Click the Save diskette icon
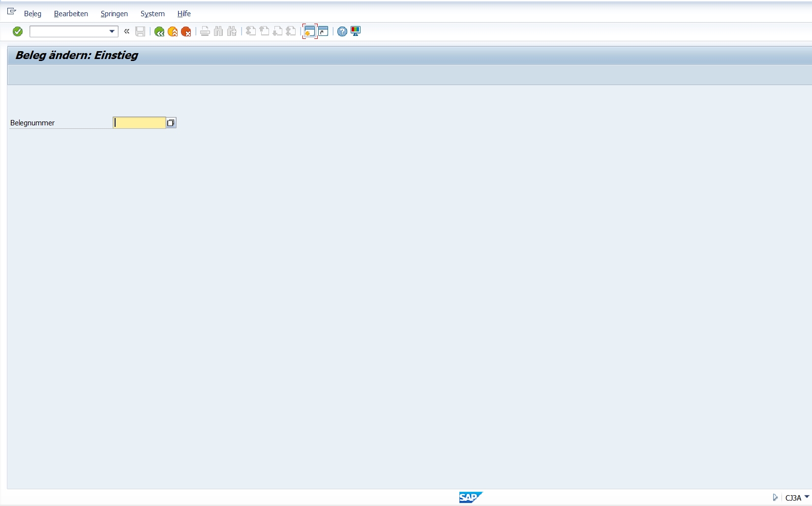Viewport: 812px width, 506px height. pyautogui.click(x=140, y=31)
